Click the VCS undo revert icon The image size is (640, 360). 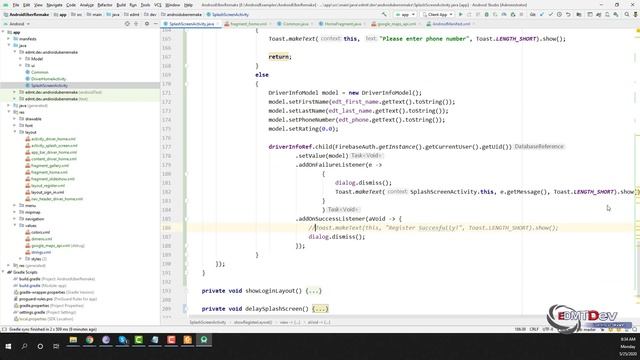(x=568, y=14)
